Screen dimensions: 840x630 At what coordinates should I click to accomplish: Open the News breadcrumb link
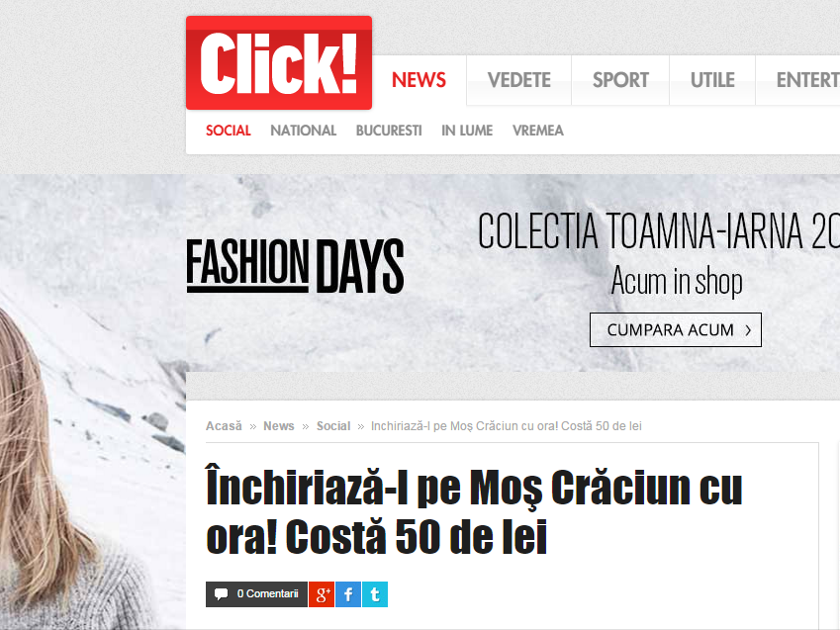pos(279,426)
